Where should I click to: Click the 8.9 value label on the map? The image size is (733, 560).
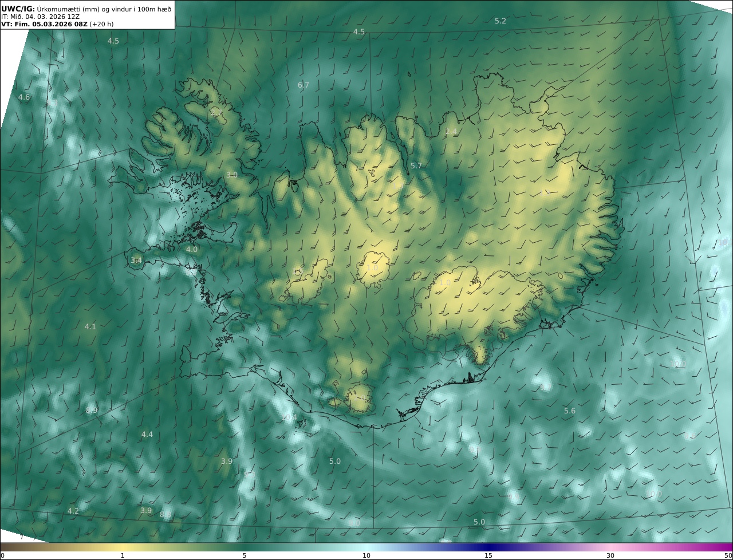coord(92,411)
